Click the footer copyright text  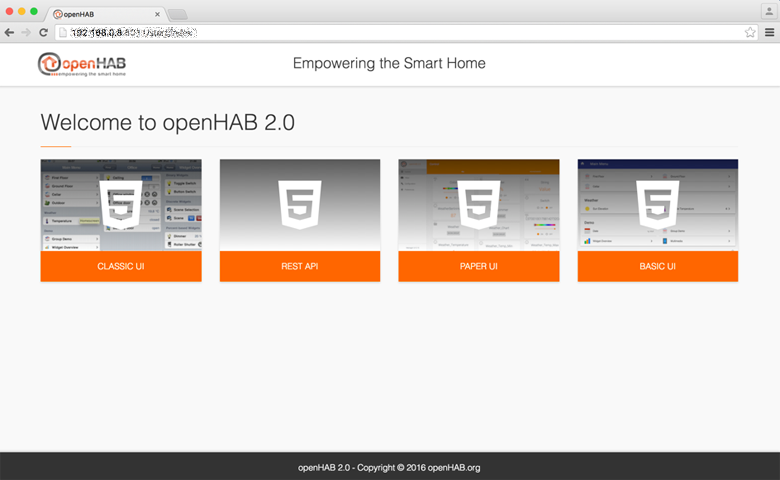tap(389, 468)
